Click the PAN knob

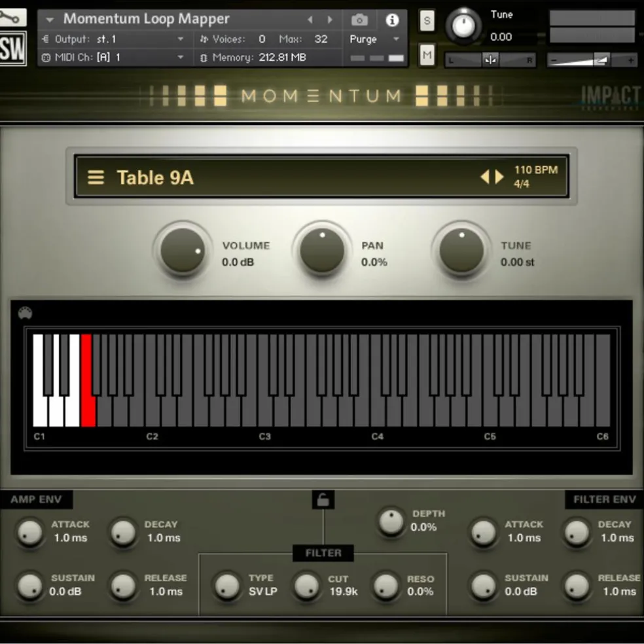(322, 251)
